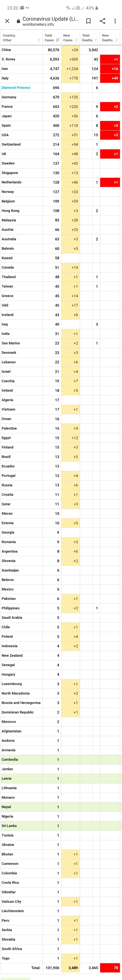
Task: Click sort arrows beside Total Deaths
Action: point(97,40)
